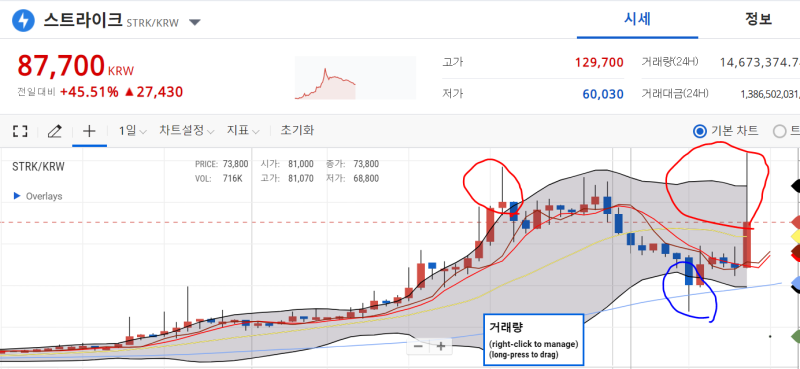The height and width of the screenshot is (369, 800).
Task: Click the +45.51% change text
Action: pos(89,92)
